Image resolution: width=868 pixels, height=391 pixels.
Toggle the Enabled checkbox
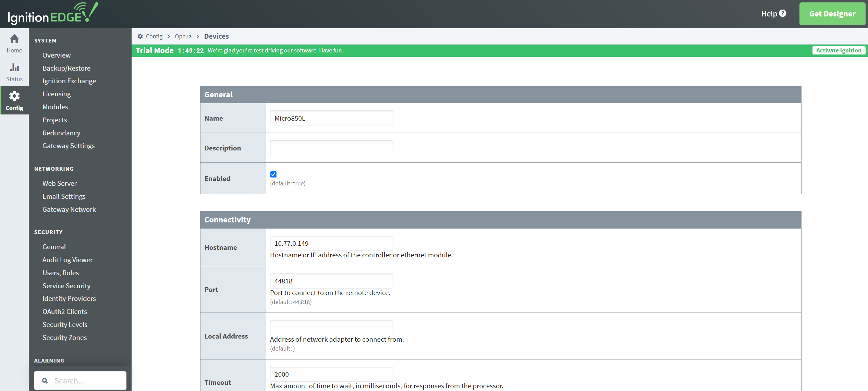(x=273, y=174)
